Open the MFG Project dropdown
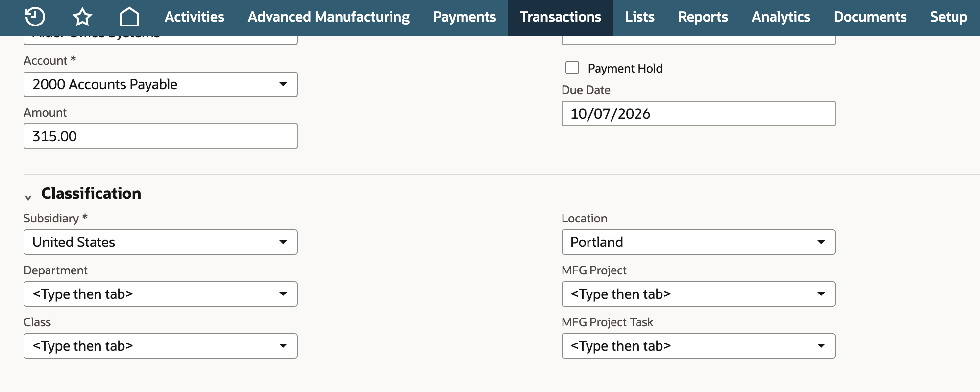The image size is (980, 392). tap(699, 294)
